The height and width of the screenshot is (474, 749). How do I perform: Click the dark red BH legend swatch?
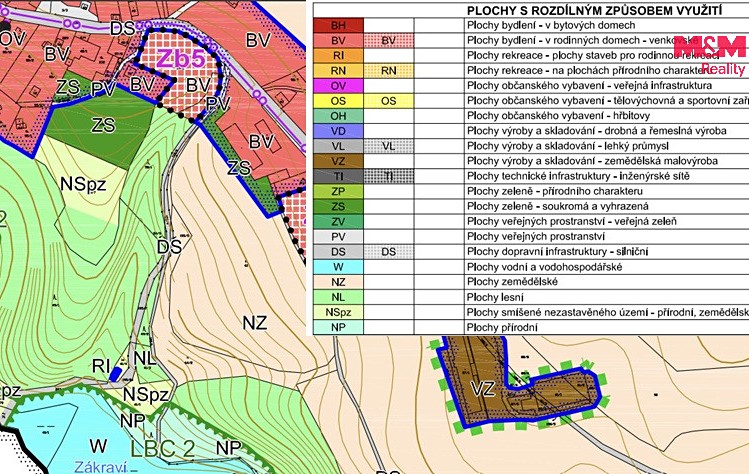338,25
